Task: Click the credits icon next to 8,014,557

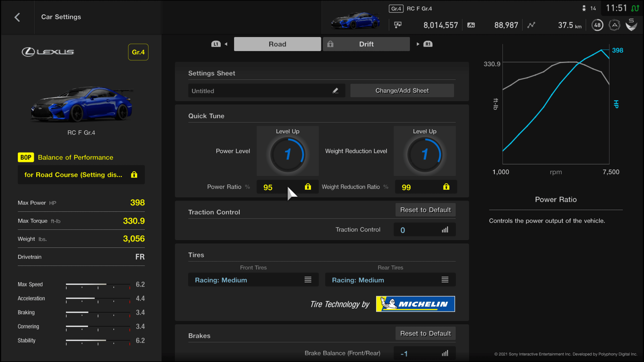Action: click(398, 25)
